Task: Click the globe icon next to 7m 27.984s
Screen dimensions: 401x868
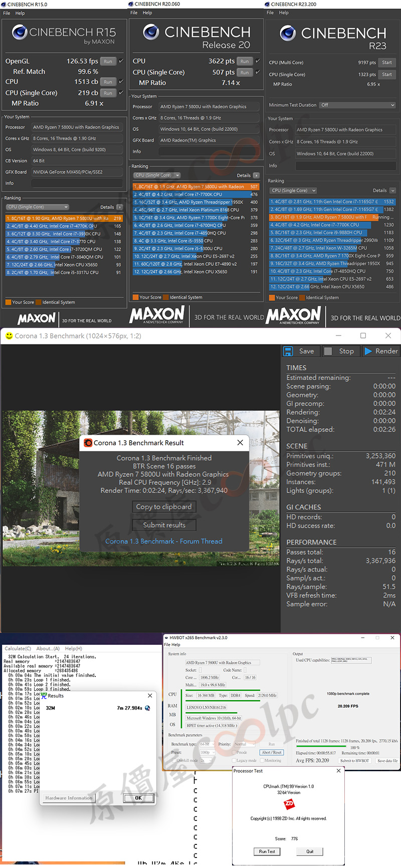Action: click(147, 708)
